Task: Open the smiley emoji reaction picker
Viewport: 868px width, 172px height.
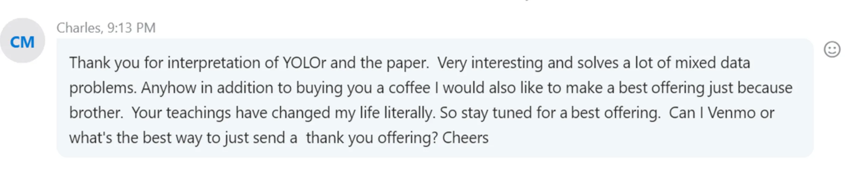Action: [832, 50]
